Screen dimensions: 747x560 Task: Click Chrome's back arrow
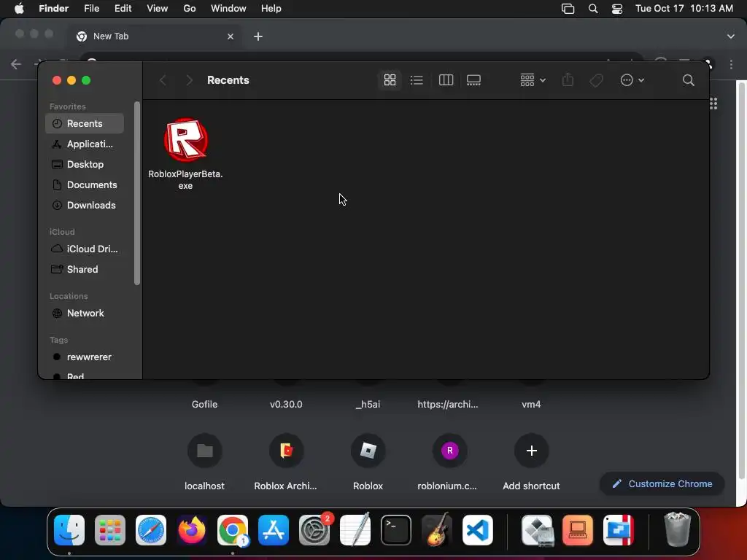(x=16, y=64)
